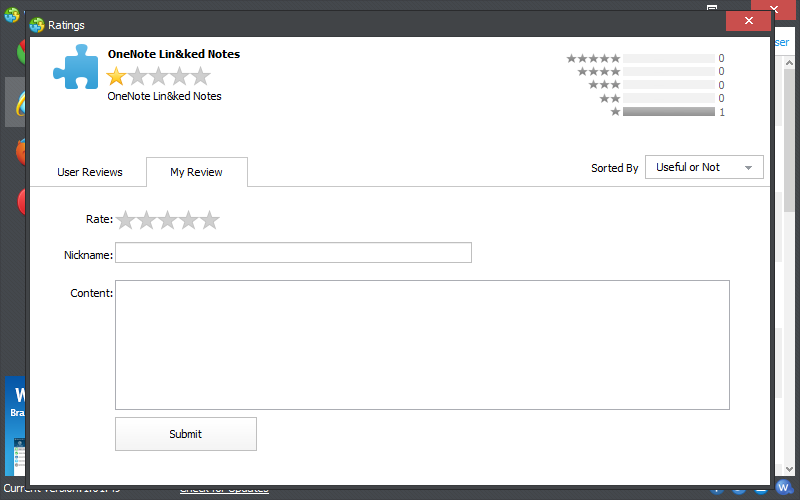Open the Useful or Not sort dropdown

[x=704, y=167]
